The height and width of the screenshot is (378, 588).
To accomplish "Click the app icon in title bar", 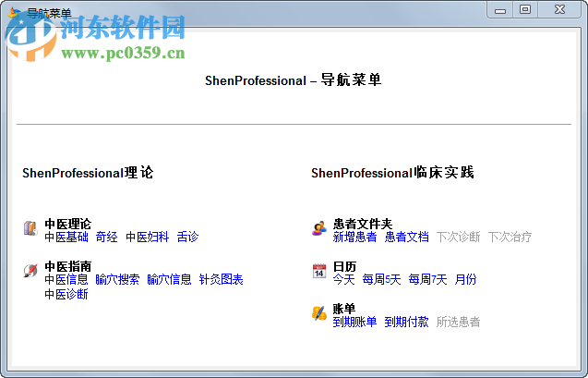I will click(x=14, y=13).
